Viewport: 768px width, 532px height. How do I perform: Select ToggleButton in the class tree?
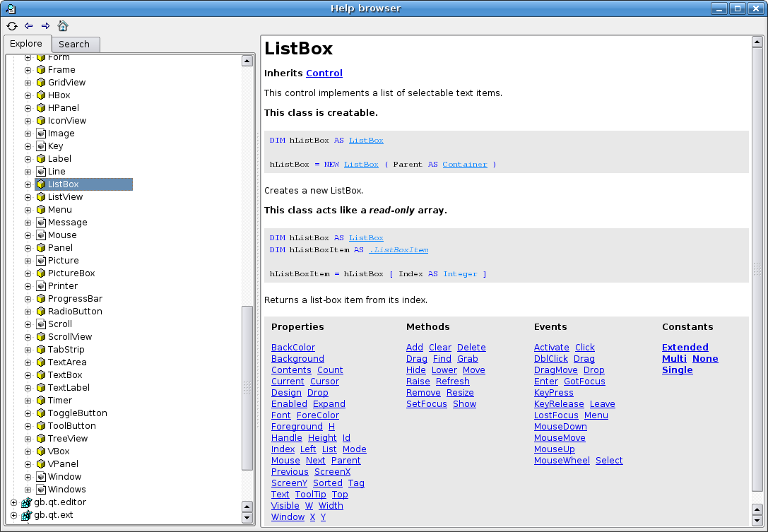[x=78, y=413]
